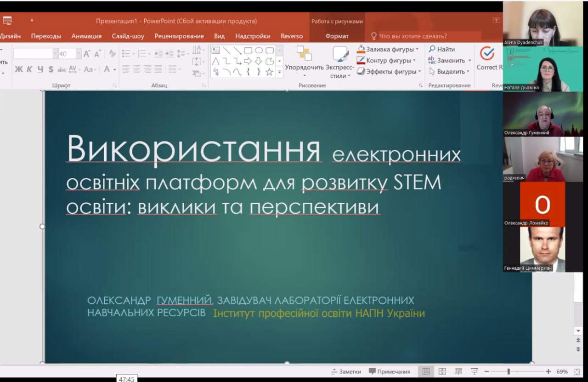
Task: Open the Контур фигуры dropdown
Action: point(414,61)
